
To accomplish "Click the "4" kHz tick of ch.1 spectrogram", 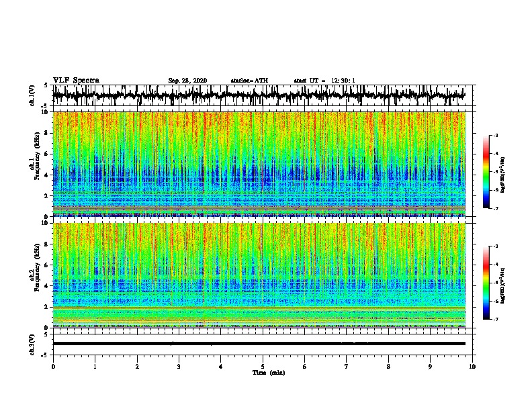I will [x=47, y=175].
